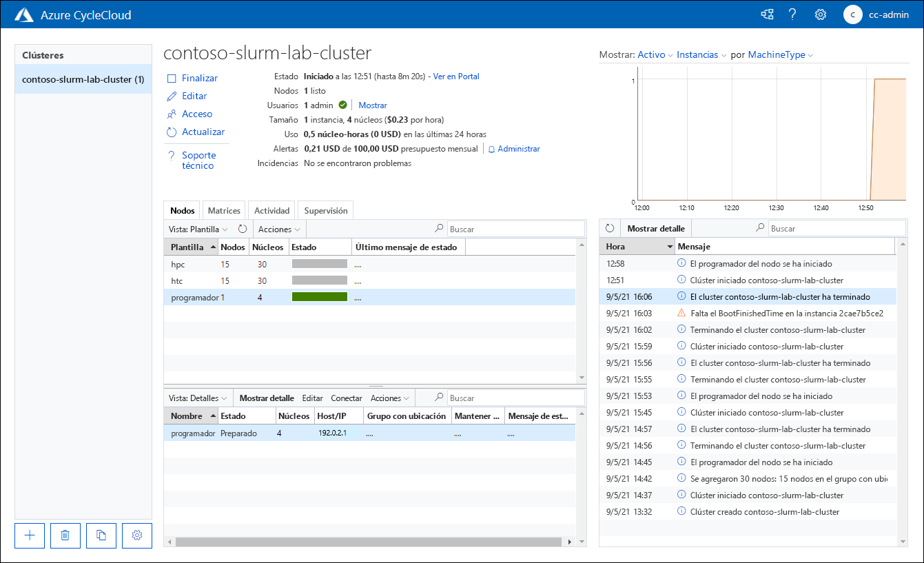Click the node details Buscar search field
Screen dimensions: 924x563
point(515,398)
